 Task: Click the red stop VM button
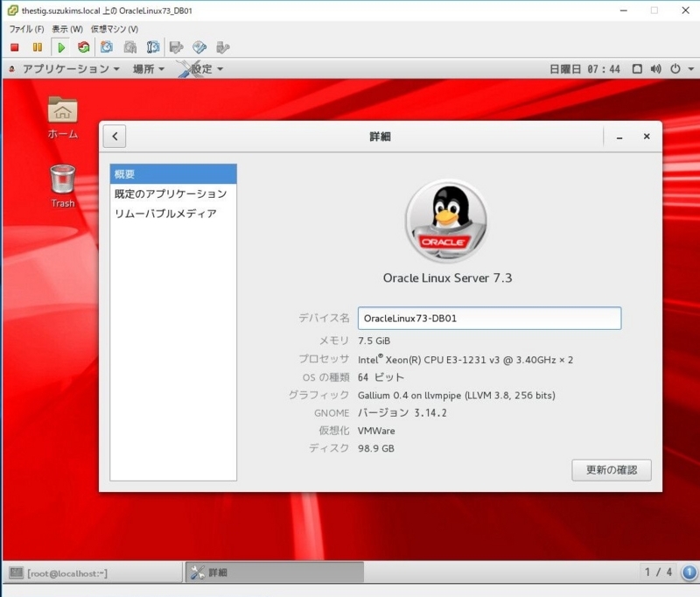pos(15,47)
